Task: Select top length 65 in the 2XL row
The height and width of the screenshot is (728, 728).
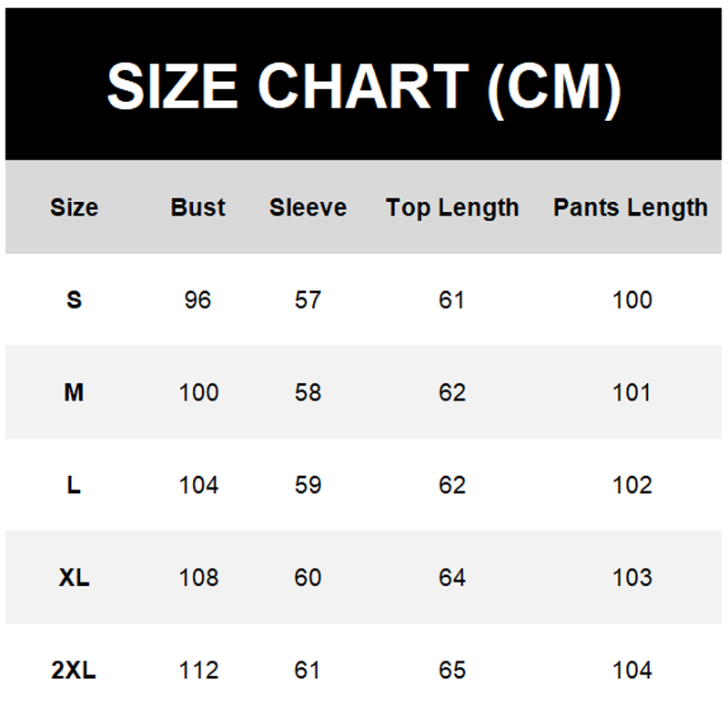Action: (452, 671)
